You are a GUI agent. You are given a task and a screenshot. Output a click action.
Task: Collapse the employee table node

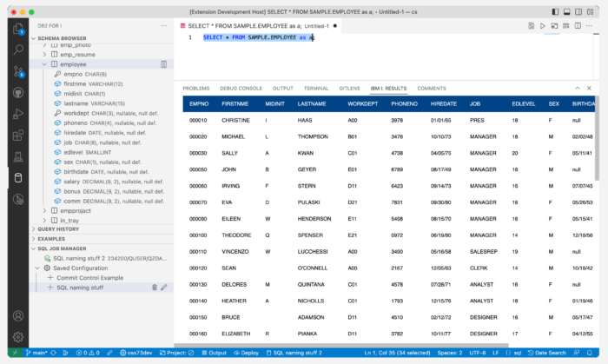tap(44, 64)
